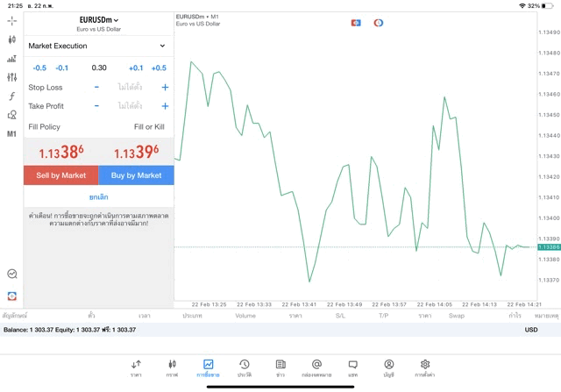
Task: Open chart type candlestick icon in the sidebar
Action: coord(11,39)
